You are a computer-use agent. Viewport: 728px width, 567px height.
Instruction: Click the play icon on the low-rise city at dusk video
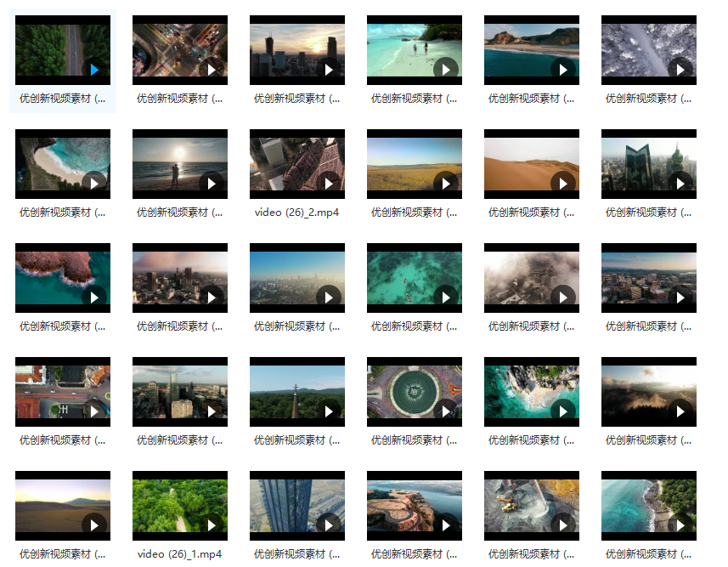pyautogui.click(x=680, y=298)
